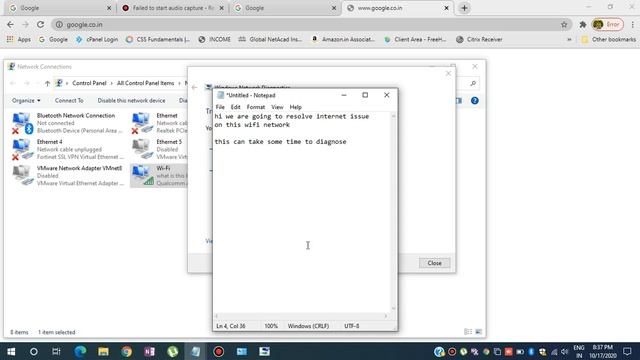Open the notification center icon
The width and height of the screenshot is (640, 360).
point(627,351)
